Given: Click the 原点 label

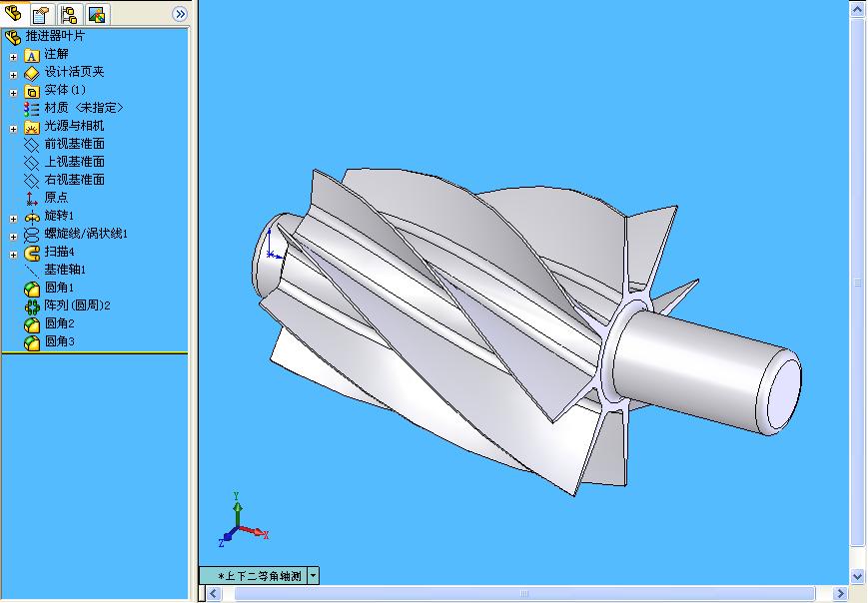Looking at the screenshot, I should click(x=56, y=198).
